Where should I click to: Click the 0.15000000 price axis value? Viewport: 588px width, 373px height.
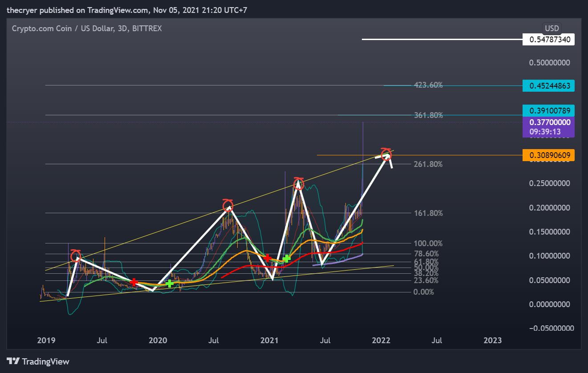pos(549,232)
